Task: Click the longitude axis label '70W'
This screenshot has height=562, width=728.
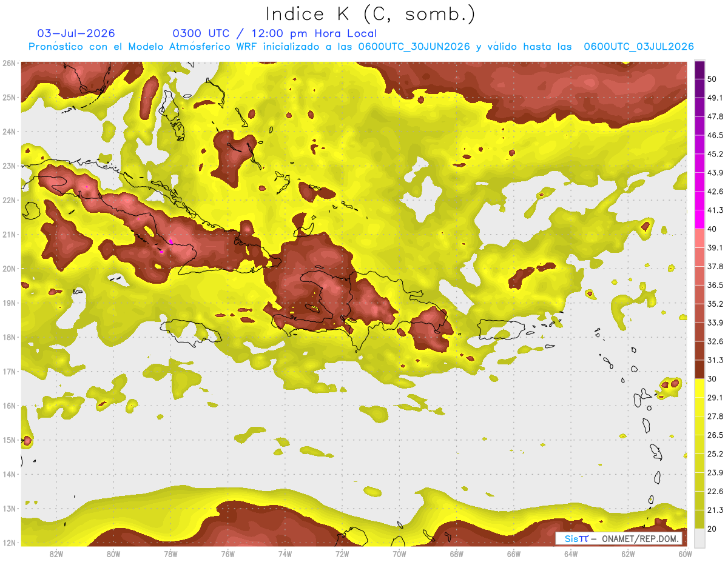Action: (399, 554)
